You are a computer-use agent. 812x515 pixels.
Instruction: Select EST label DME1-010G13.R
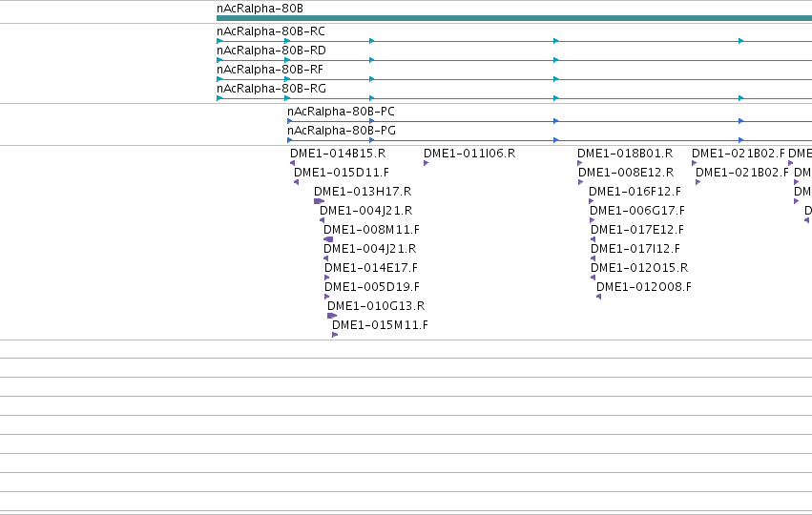click(x=376, y=306)
